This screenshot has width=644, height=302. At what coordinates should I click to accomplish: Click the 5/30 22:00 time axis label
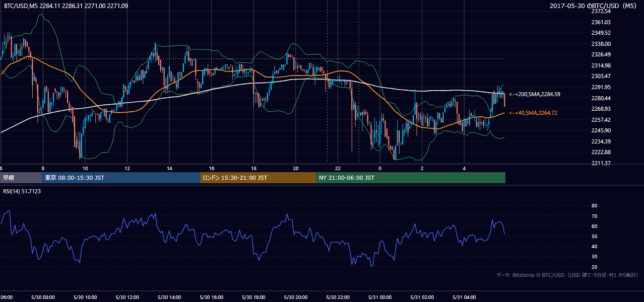pyautogui.click(x=338, y=297)
